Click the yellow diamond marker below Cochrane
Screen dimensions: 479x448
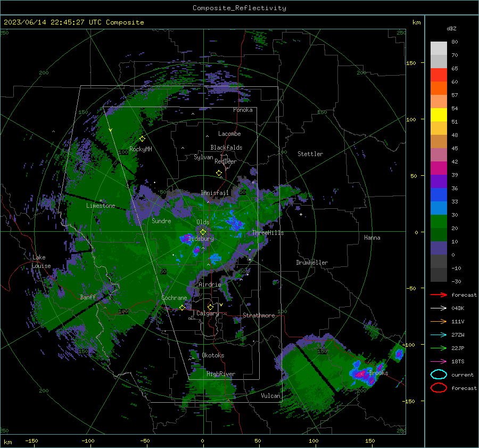point(183,307)
